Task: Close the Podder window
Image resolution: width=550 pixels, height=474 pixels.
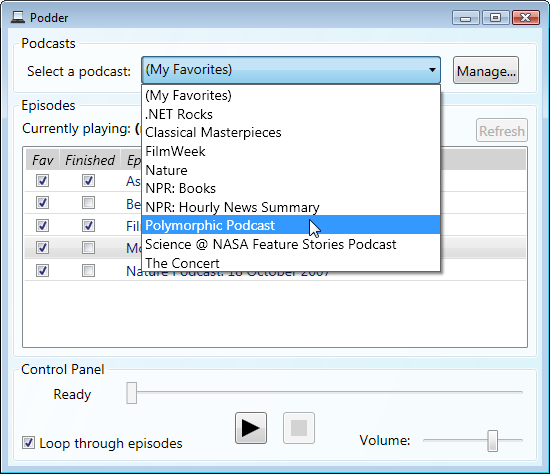Action: [x=525, y=18]
